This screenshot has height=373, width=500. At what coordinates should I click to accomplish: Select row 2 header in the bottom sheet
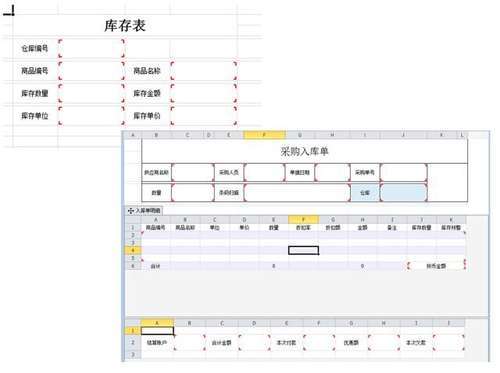click(133, 343)
